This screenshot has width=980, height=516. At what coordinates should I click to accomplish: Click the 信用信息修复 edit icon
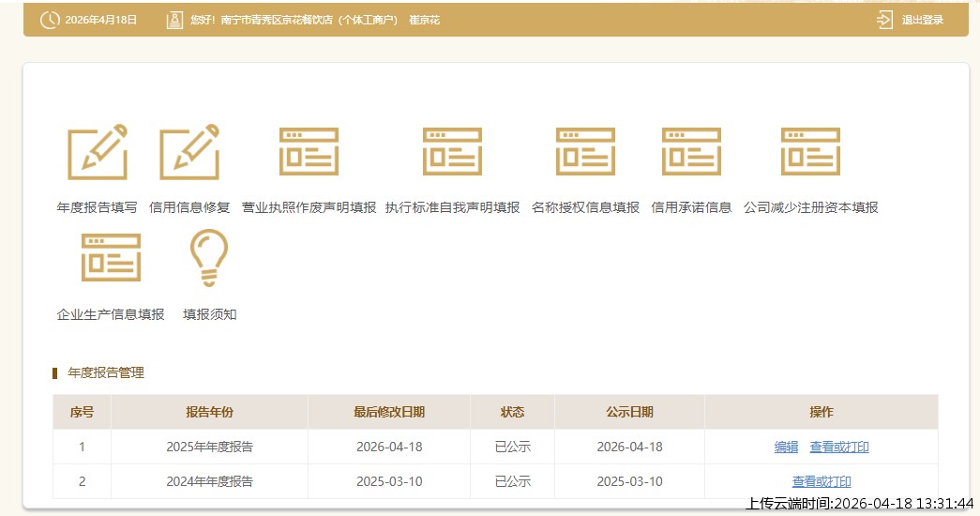pyautogui.click(x=188, y=152)
